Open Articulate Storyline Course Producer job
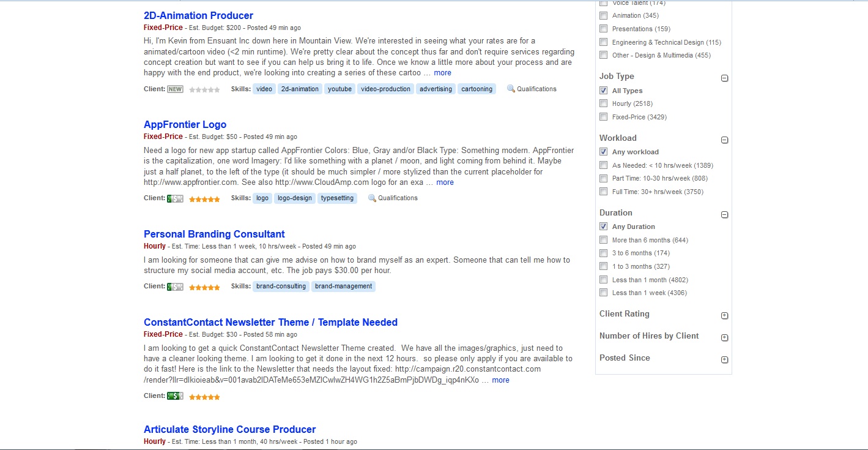The height and width of the screenshot is (450, 868). click(x=229, y=430)
